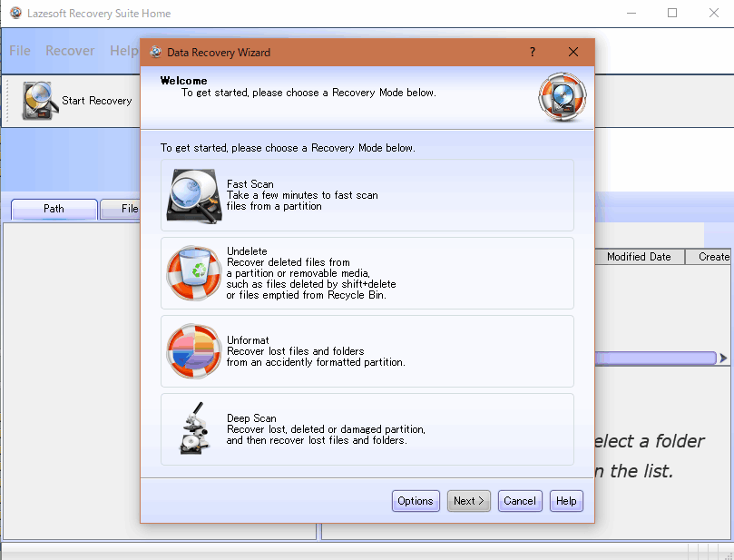Select the Deep Scan title text
Screen dimensions: 734x560
(x=251, y=418)
